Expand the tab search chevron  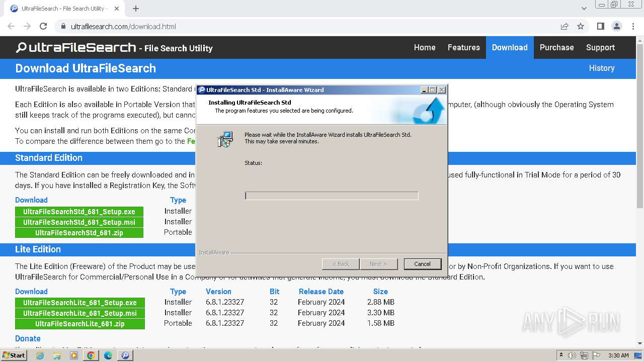584,9
